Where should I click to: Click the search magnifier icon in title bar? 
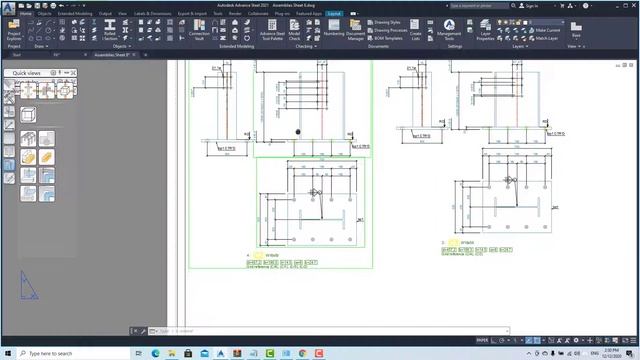[x=513, y=6]
